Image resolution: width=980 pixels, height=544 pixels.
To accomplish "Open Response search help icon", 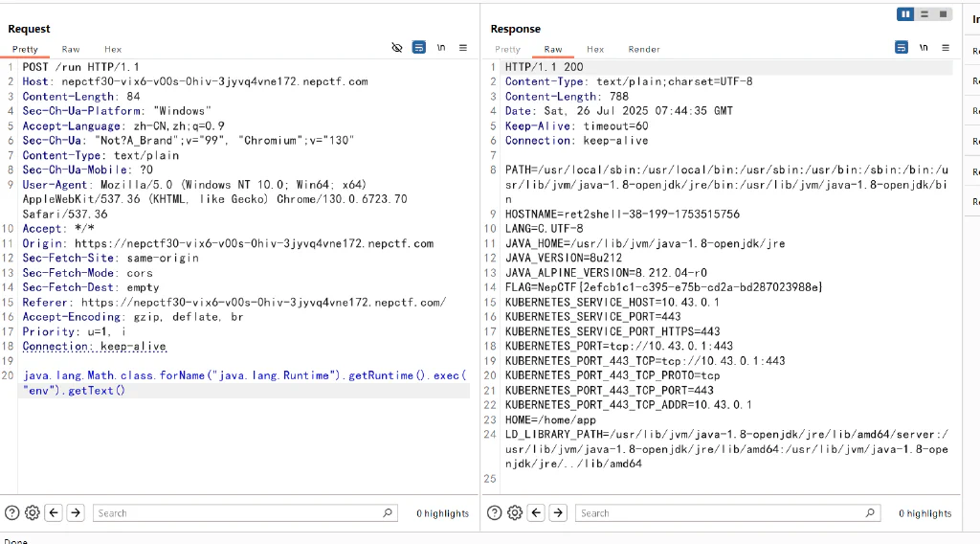I will [495, 512].
